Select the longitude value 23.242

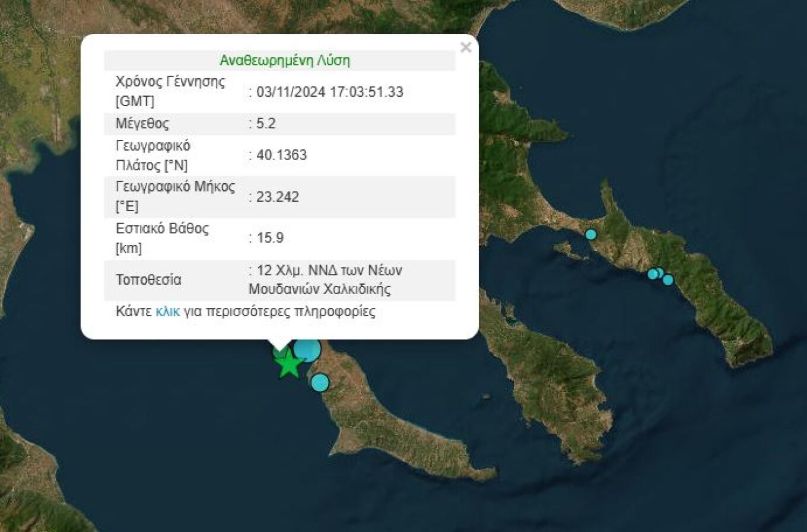[277, 197]
